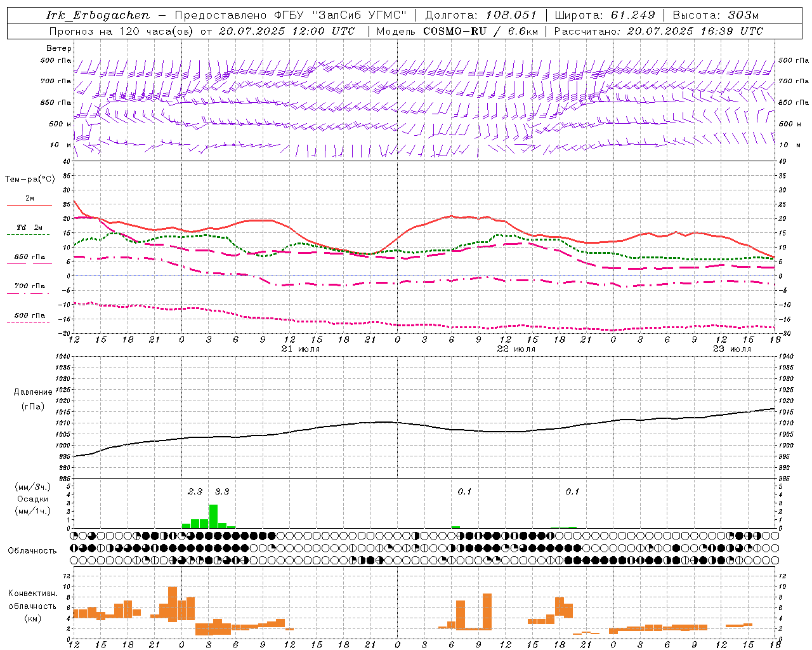Screen dimensions: 812x650
Task: Click the tallest green precipitation bar
Action: click(213, 516)
